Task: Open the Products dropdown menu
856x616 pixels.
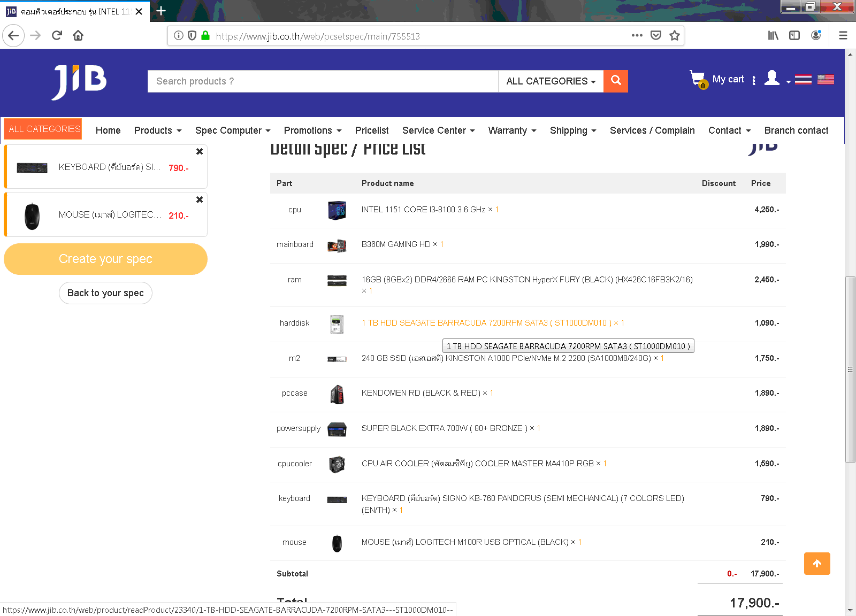Action: point(158,130)
